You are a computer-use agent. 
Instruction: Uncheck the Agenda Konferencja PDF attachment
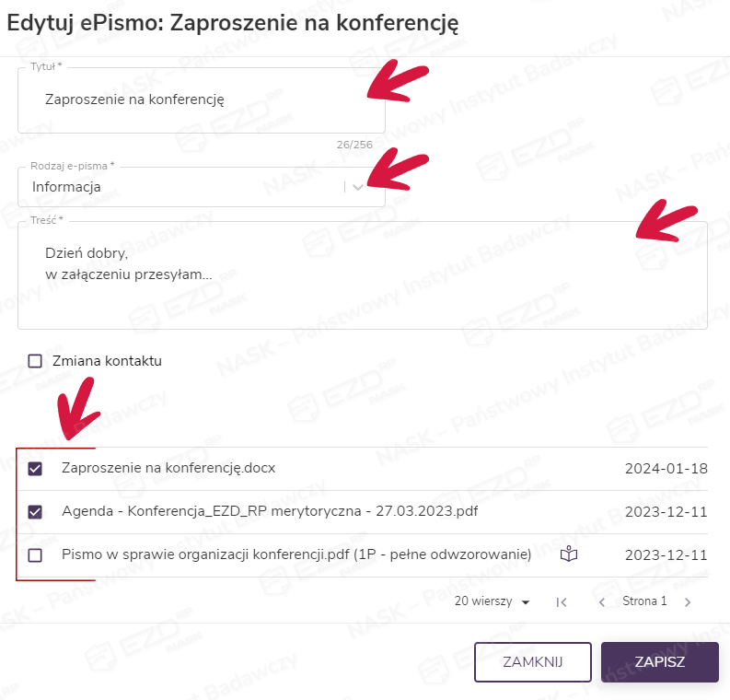coord(36,512)
